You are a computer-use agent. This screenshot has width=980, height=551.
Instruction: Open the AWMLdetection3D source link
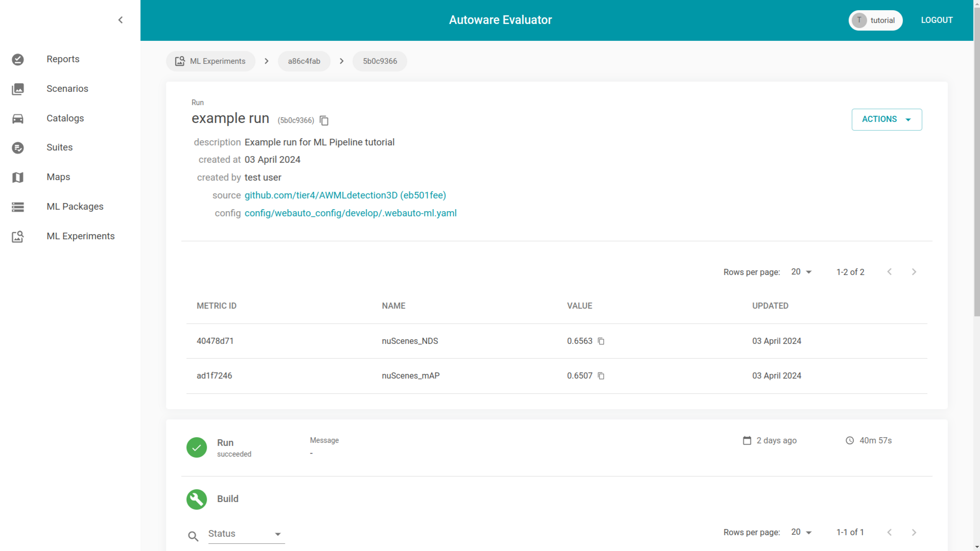point(346,195)
